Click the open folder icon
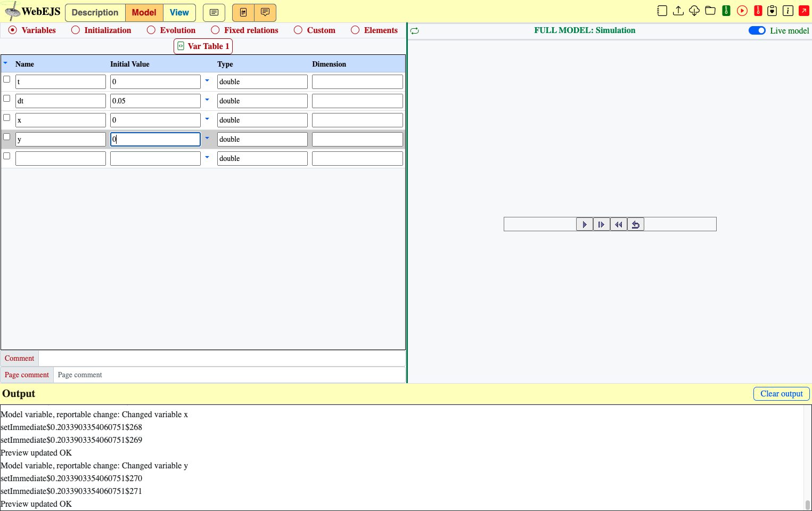 click(x=710, y=11)
